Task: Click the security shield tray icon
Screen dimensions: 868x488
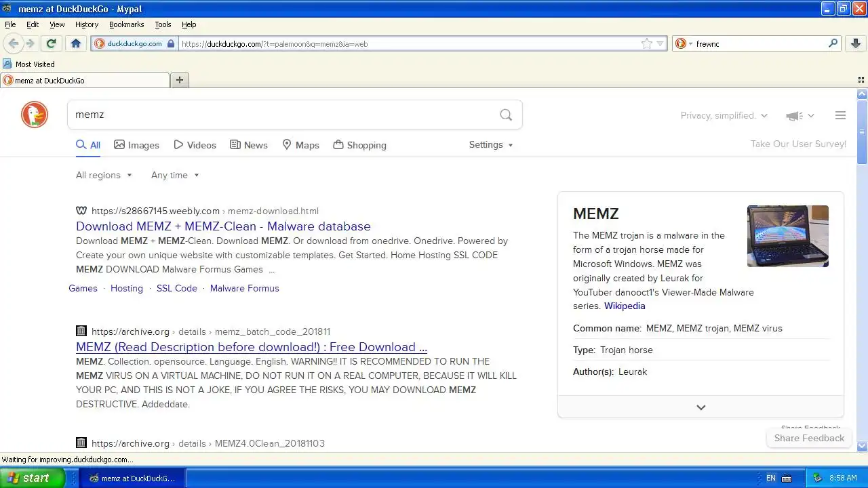Action: pyautogui.click(x=818, y=478)
